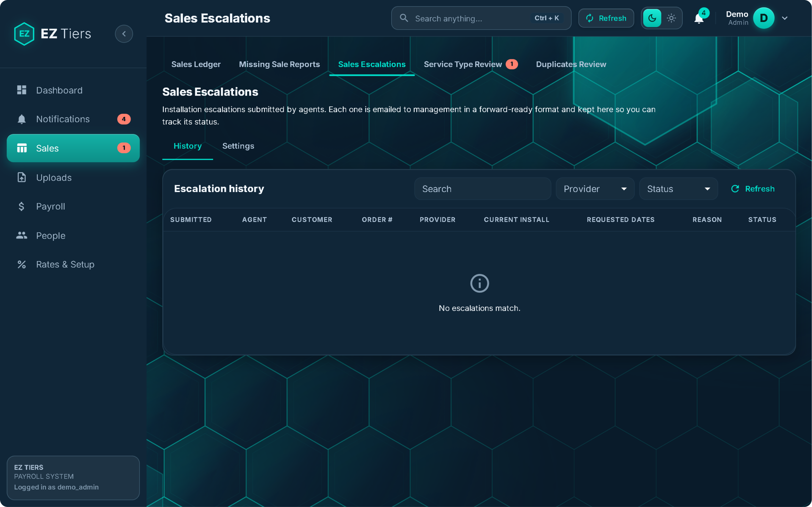The height and width of the screenshot is (507, 812).
Task: Click the EZ Tiers hexagon logo
Action: 24,34
